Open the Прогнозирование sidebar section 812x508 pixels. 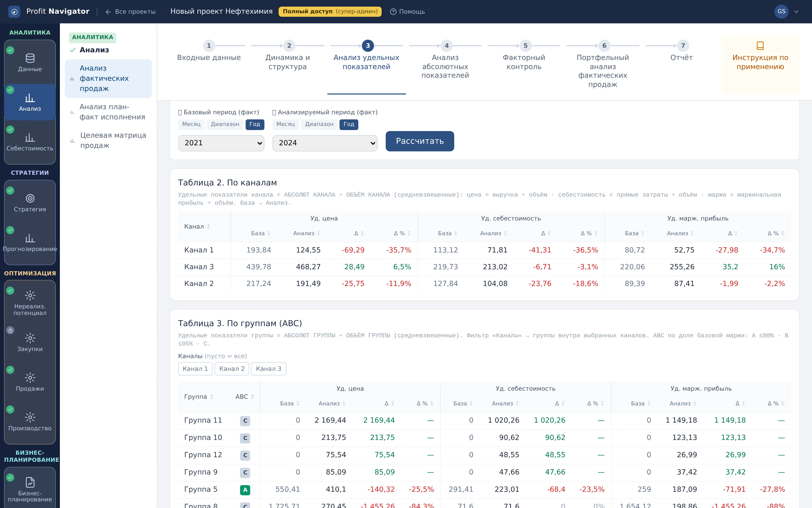point(30,243)
